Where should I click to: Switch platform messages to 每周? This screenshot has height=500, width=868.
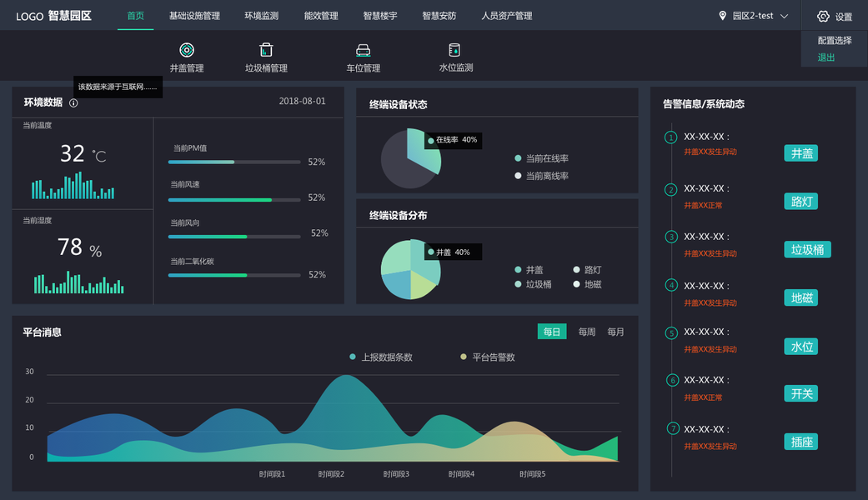pos(587,332)
